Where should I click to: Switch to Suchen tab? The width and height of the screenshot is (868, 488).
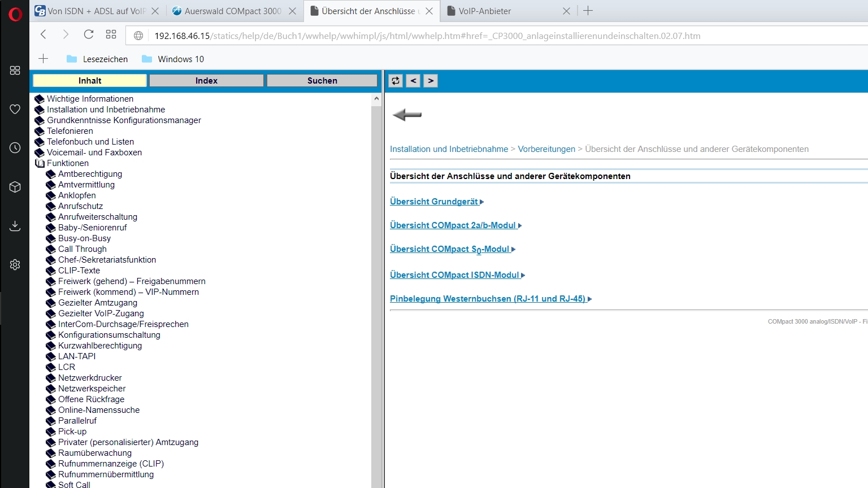(322, 81)
